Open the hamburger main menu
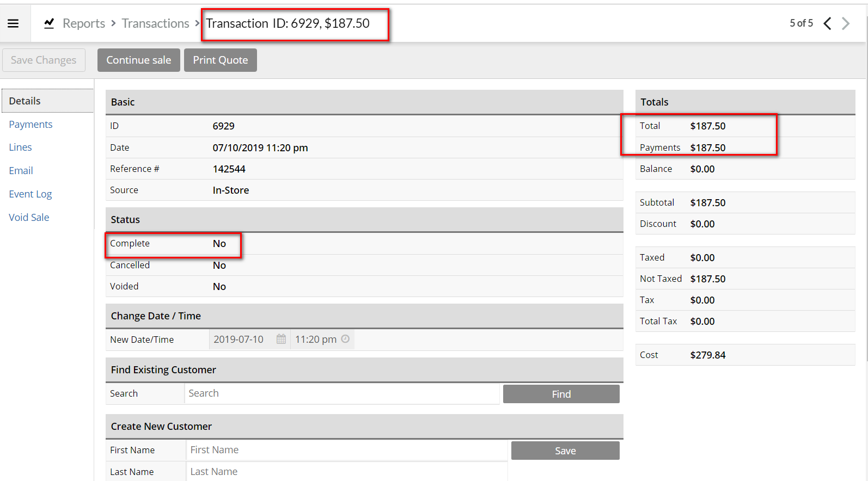 coord(13,23)
